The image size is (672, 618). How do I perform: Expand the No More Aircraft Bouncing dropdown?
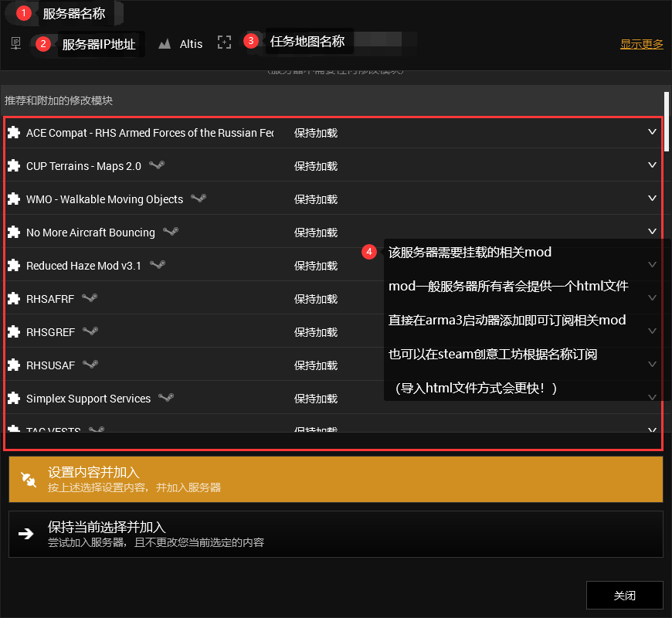(652, 232)
